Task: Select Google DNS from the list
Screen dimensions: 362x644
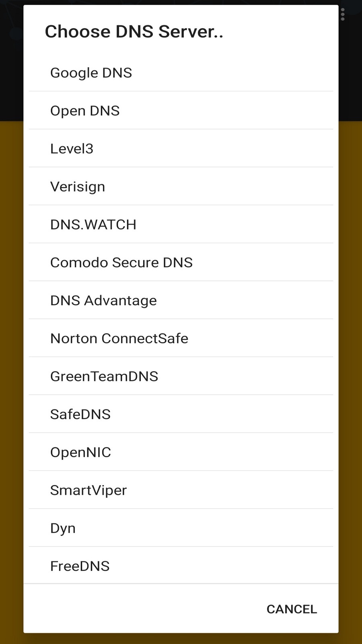Action: point(181,72)
